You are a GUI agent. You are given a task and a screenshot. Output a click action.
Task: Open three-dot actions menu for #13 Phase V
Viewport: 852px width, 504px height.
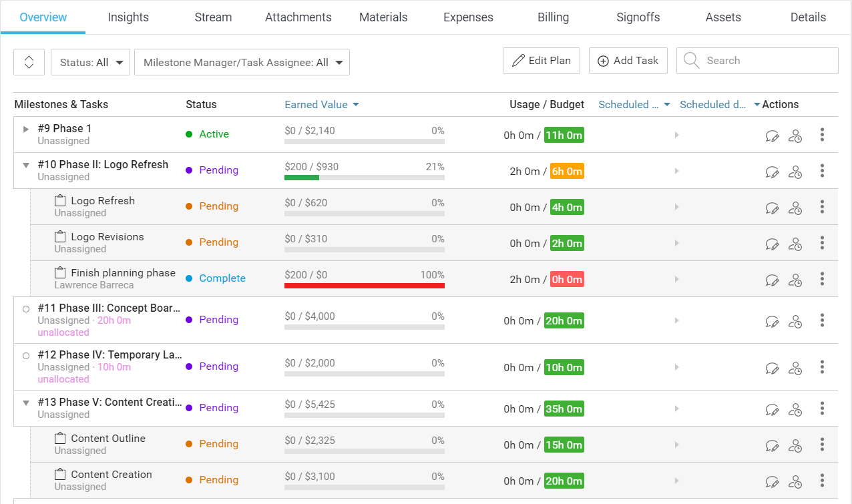[x=822, y=408]
